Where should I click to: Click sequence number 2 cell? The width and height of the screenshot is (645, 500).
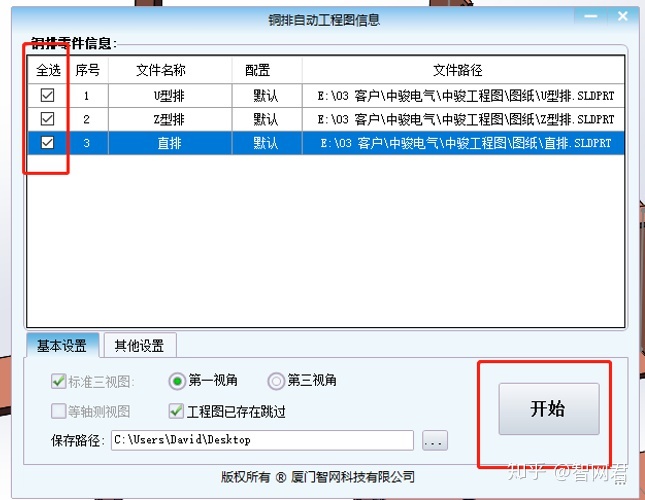[88, 120]
